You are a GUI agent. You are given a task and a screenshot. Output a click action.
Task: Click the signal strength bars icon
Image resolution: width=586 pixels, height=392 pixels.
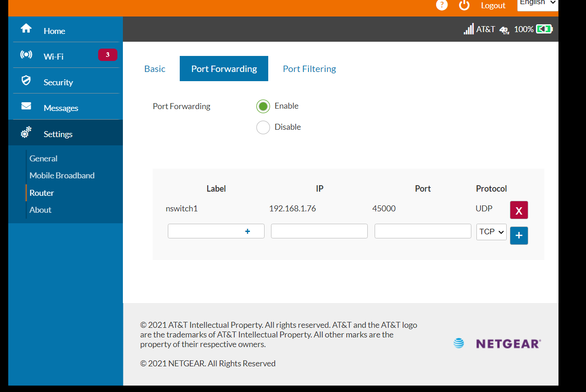point(468,28)
